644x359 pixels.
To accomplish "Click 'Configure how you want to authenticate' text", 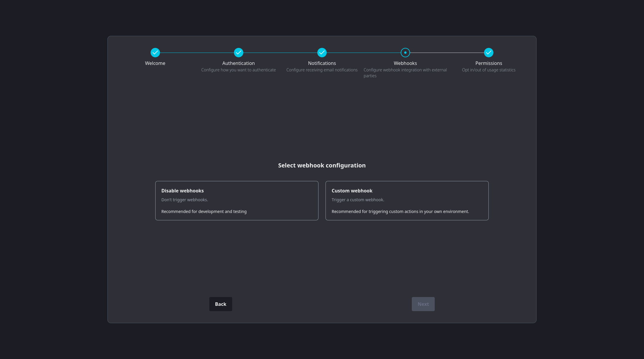I will pos(238,70).
